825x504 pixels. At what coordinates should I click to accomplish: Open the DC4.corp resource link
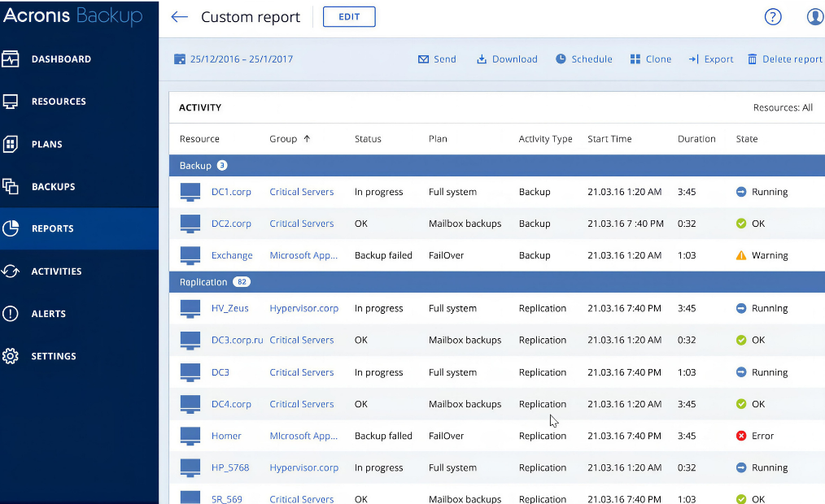[x=231, y=404]
